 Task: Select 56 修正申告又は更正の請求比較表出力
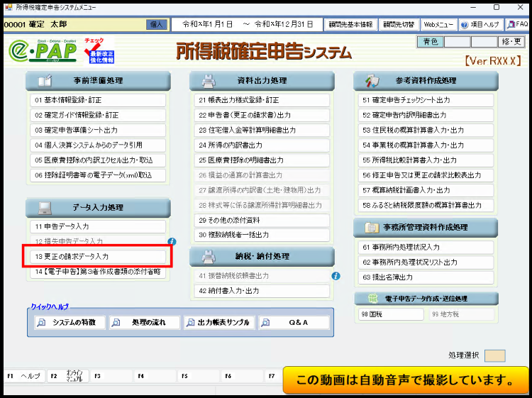pos(426,175)
